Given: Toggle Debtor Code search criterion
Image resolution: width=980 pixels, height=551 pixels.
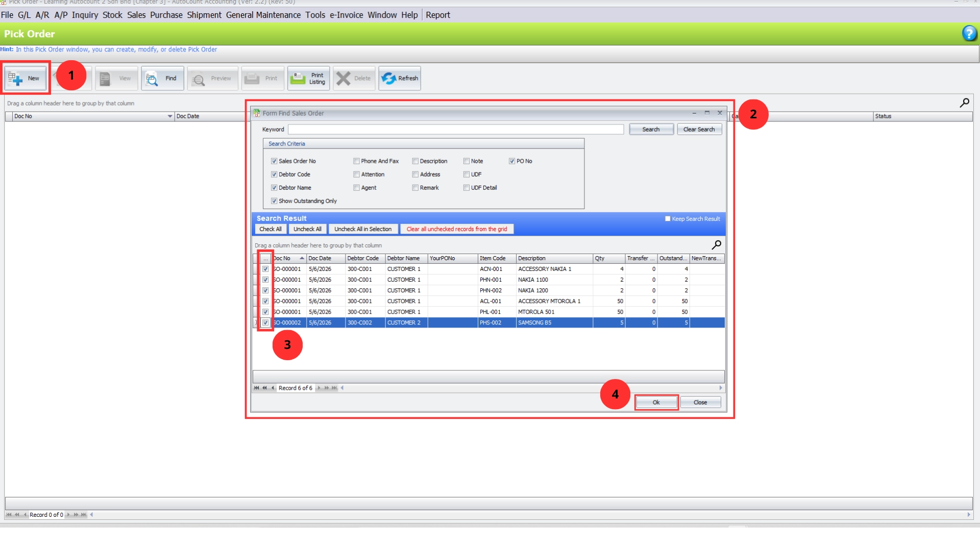Looking at the screenshot, I should point(274,174).
